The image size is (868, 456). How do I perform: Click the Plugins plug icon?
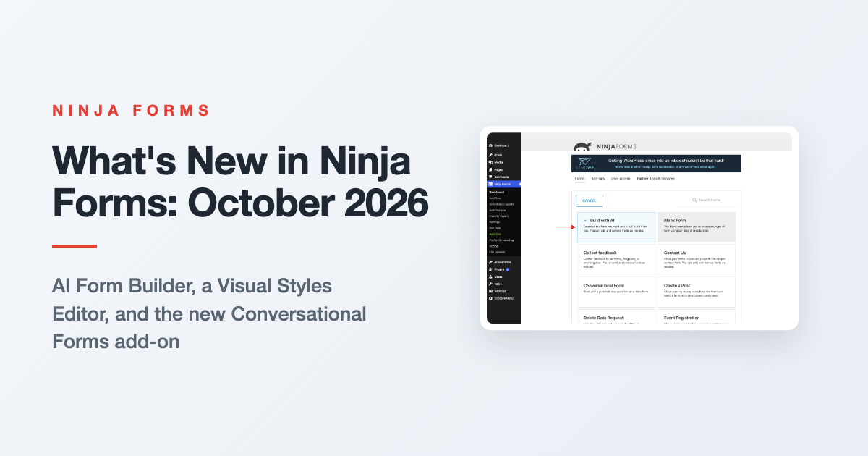[490, 269]
